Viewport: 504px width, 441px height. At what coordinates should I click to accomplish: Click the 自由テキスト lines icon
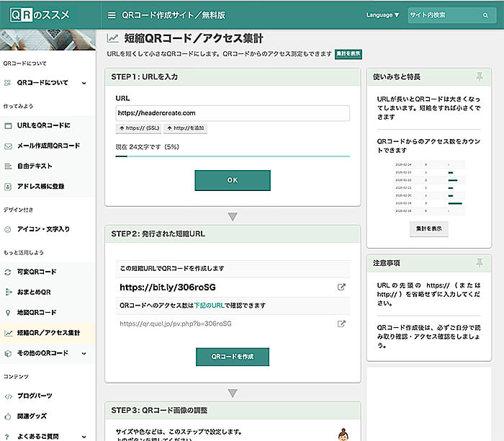(x=8, y=166)
